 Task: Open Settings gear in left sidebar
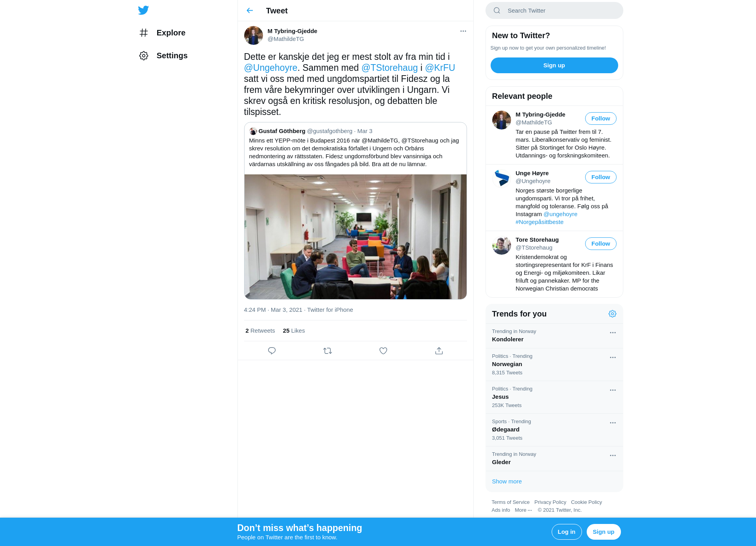(x=163, y=56)
